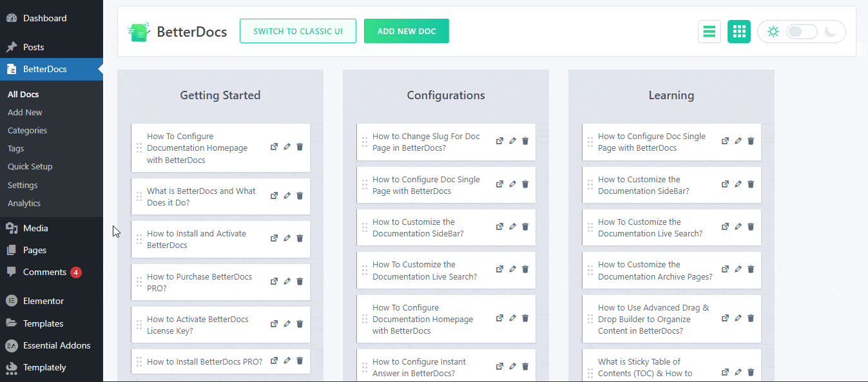The width and height of the screenshot is (868, 382).
Task: Open Quick Setup in sidebar
Action: point(30,166)
